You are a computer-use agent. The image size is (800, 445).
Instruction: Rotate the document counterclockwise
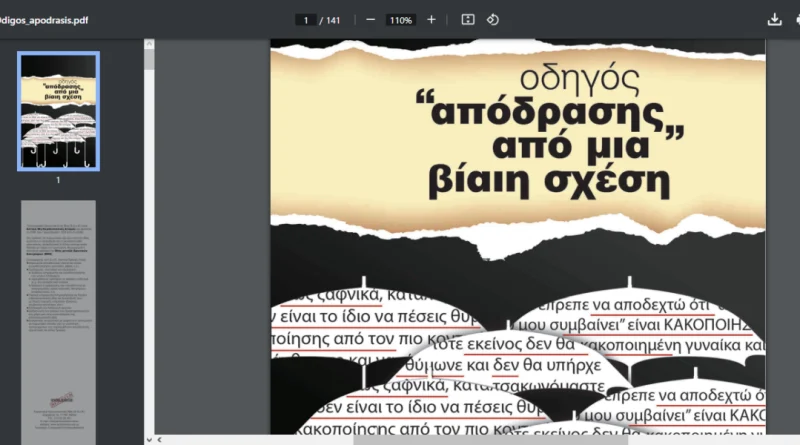pos(493,19)
